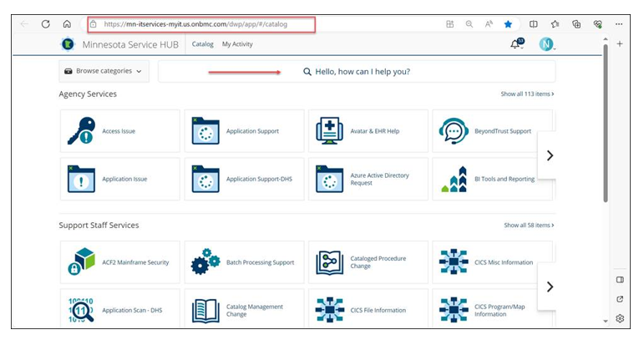644x340 pixels.
Task: Click the Avatar & EHR Help monitor icon
Action: coord(329,131)
